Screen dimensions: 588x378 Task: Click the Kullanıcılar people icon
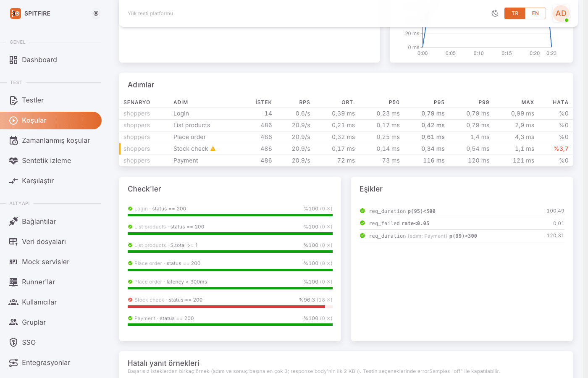[13, 302]
